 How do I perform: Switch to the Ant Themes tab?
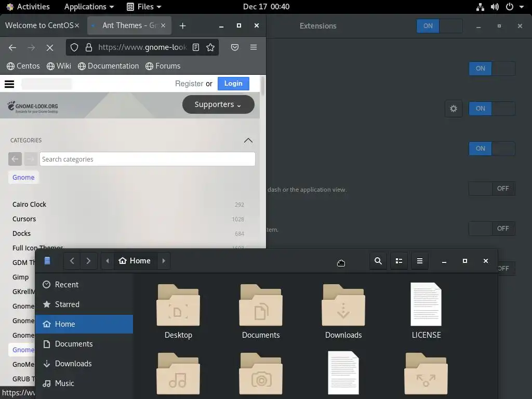point(129,25)
